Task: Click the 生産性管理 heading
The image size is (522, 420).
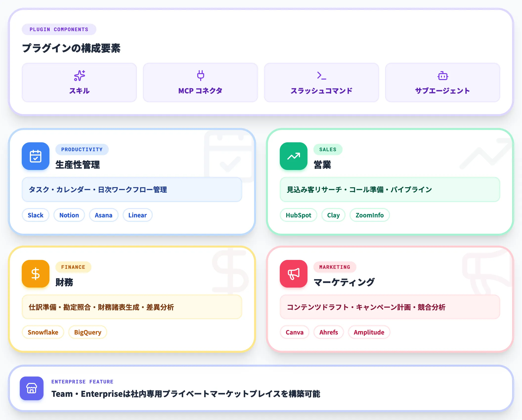Action: click(78, 165)
